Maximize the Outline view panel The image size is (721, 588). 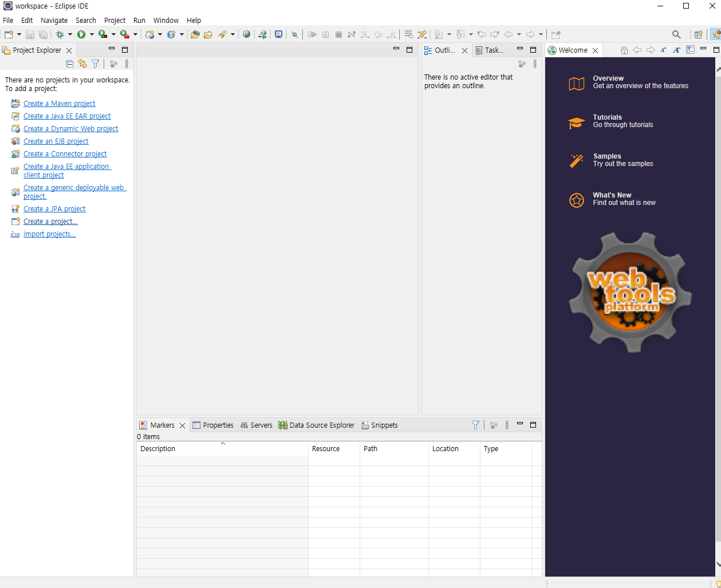pyautogui.click(x=533, y=50)
